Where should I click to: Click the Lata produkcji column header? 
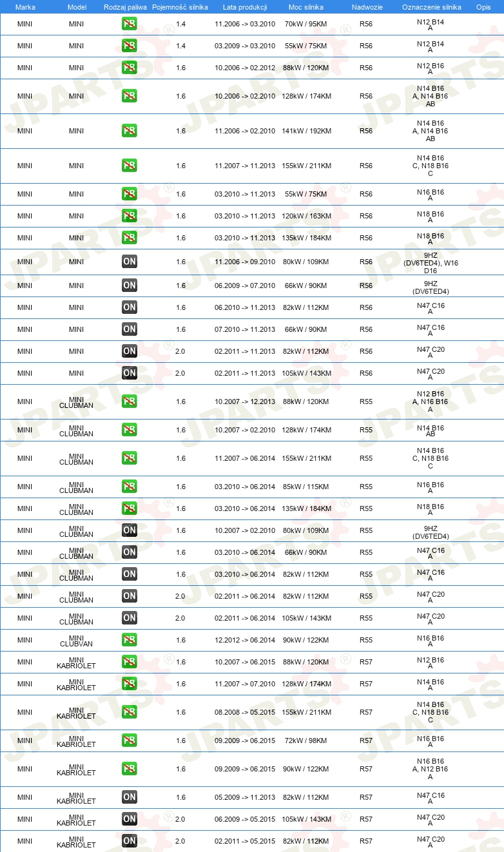pyautogui.click(x=245, y=7)
